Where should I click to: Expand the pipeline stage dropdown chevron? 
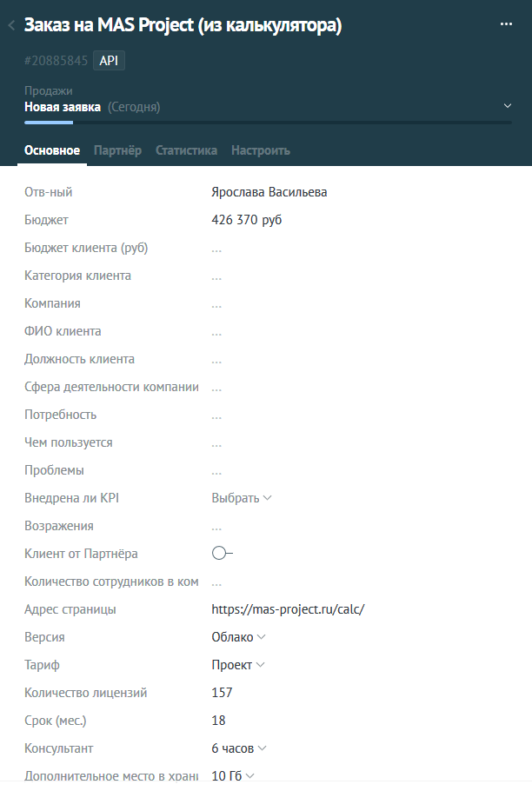coord(508,106)
